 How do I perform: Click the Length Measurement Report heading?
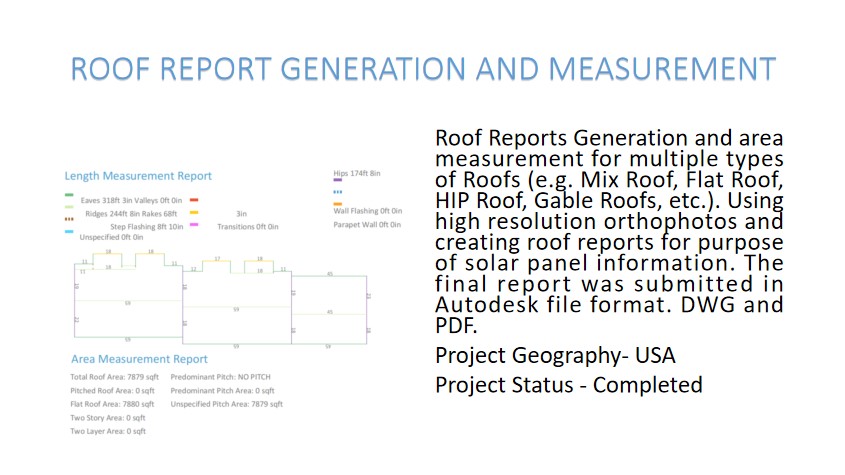pyautogui.click(x=138, y=176)
